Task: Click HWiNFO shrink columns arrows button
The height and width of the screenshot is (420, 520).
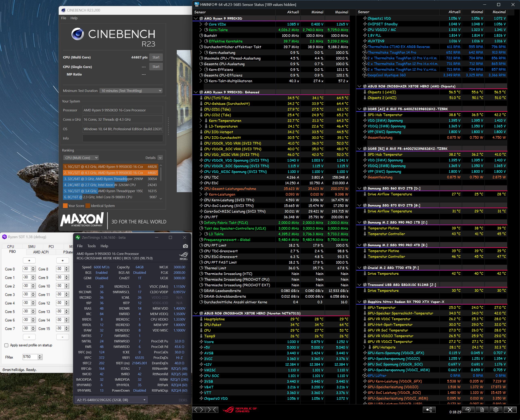Action: pos(212,410)
